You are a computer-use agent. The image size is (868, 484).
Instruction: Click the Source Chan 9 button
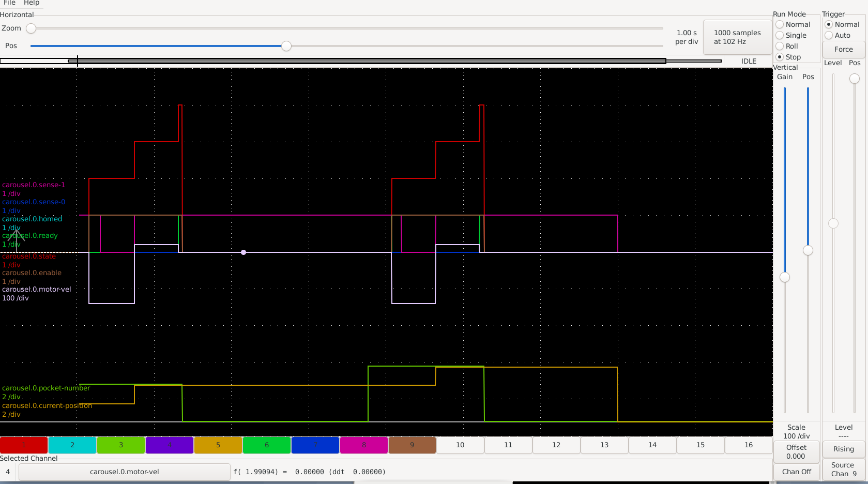[843, 469]
